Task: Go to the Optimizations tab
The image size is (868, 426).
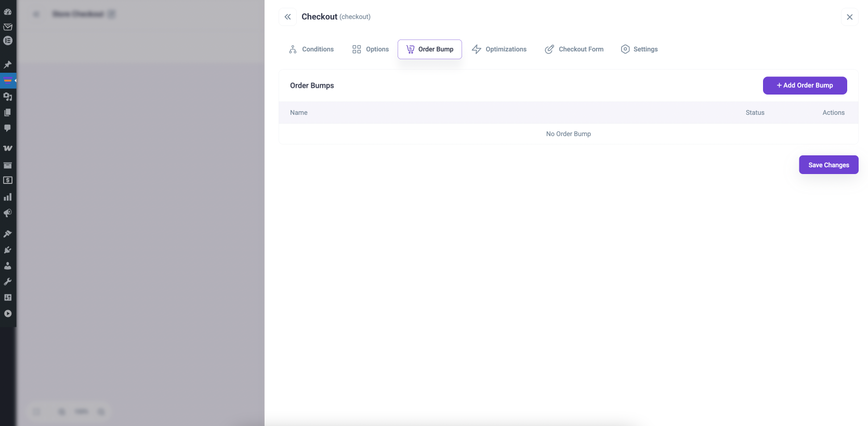Action: [x=499, y=49]
